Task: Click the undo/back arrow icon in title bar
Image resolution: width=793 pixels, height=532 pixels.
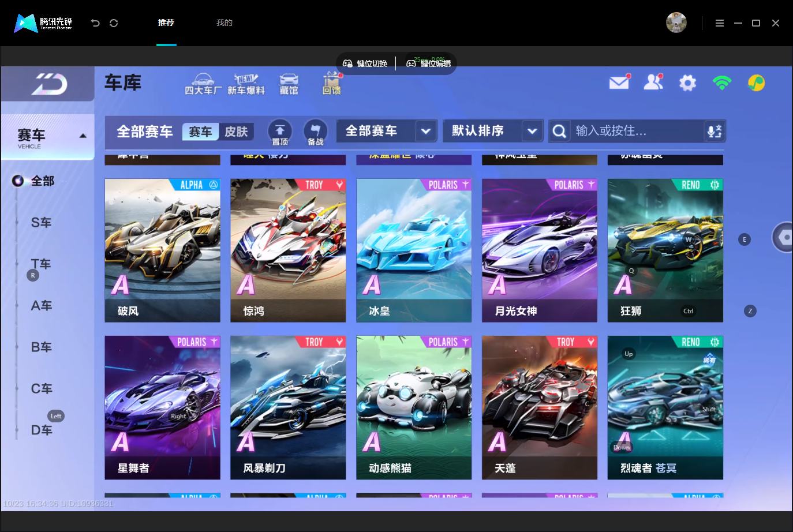Action: click(x=95, y=23)
